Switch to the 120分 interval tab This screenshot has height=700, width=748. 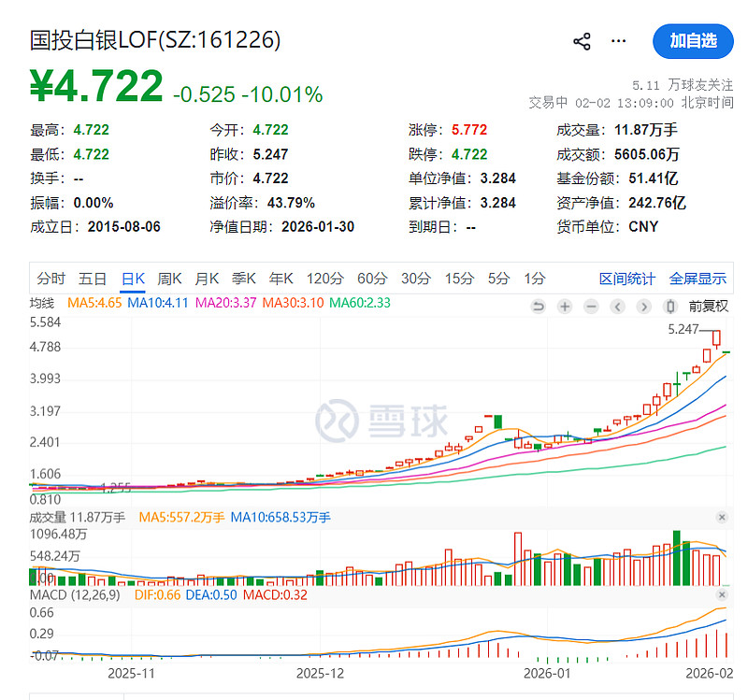[x=324, y=279]
